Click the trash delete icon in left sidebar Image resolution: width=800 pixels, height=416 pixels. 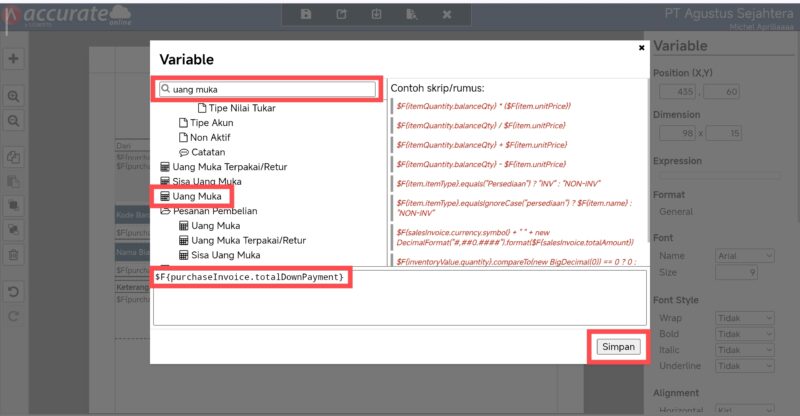(14, 255)
